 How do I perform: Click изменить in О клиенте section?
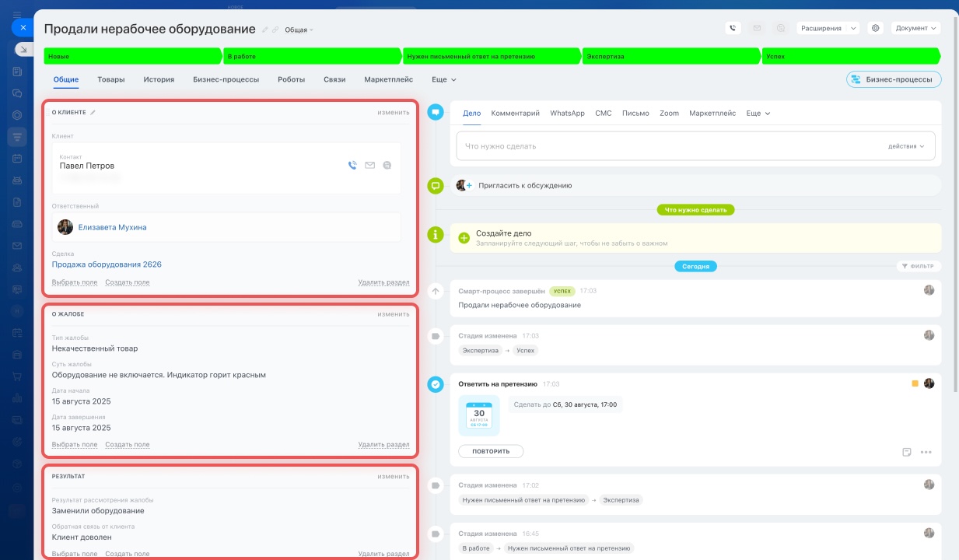394,112
